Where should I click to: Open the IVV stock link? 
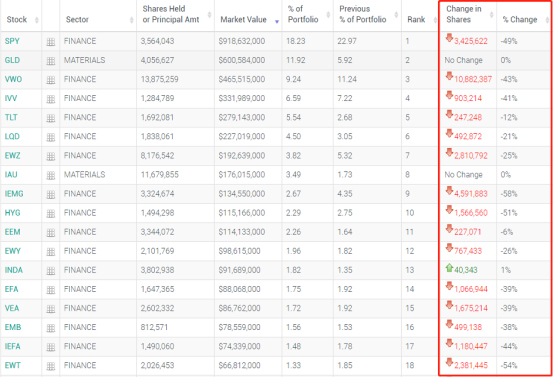tap(11, 98)
